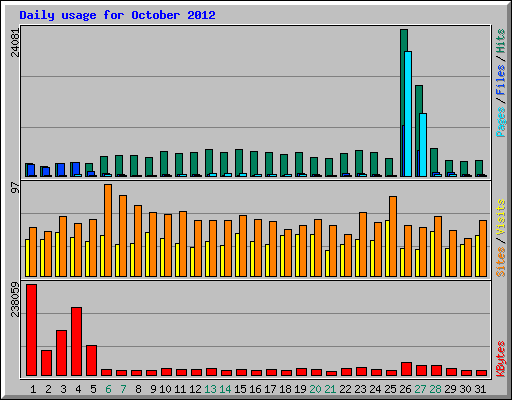Select the cyan Pages bar for day 26
Image resolution: width=512 pixels, height=400 pixels.
pos(408,114)
